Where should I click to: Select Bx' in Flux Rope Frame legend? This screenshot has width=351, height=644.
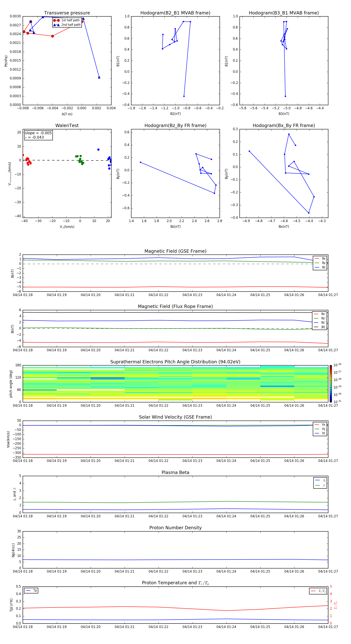pyautogui.click(x=320, y=314)
